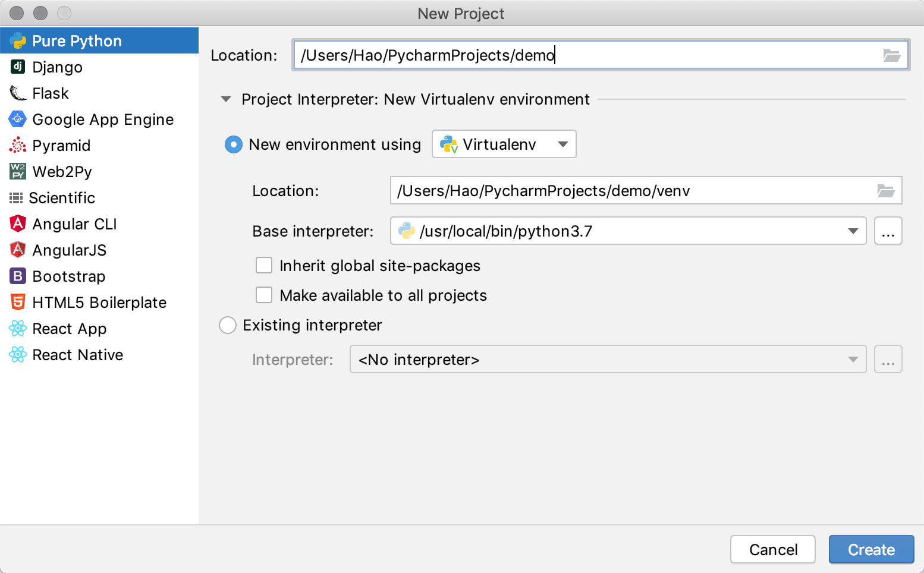Select the Existing interpreter radio button
Screen dimensions: 924x573
pyautogui.click(x=228, y=325)
